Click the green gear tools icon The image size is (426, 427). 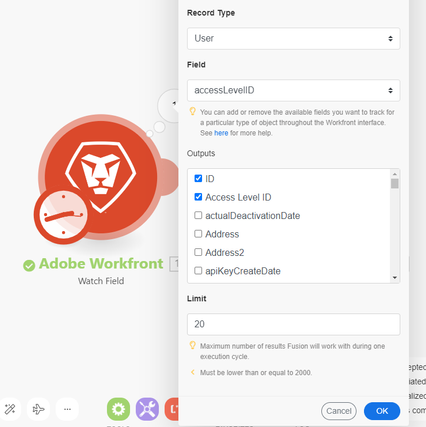click(118, 409)
